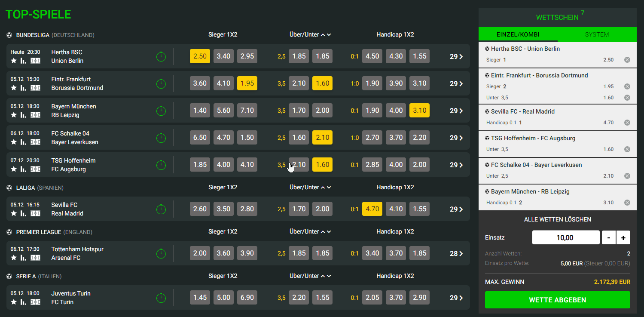Deselect the 1.60 Unter pick for TSG Hoffenheim
The height and width of the screenshot is (317, 644).
click(322, 164)
